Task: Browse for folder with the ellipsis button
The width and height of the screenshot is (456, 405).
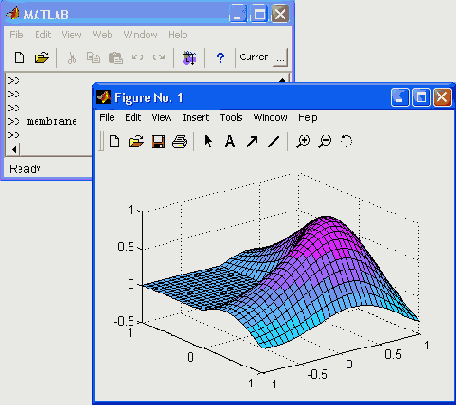Action: coord(280,58)
